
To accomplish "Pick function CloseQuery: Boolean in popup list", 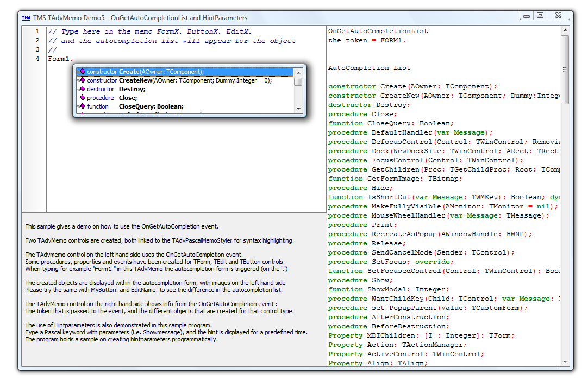I will click(185, 106).
